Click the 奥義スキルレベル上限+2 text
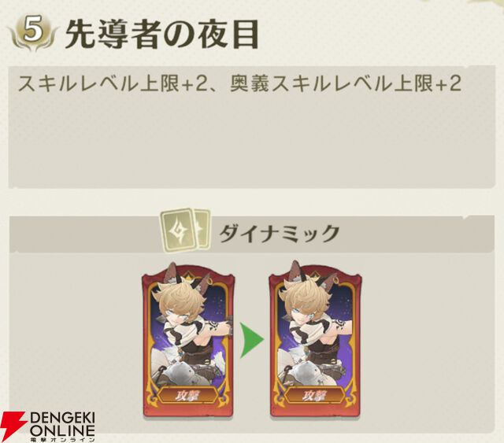This screenshot has height=443, width=504. pos(346,83)
